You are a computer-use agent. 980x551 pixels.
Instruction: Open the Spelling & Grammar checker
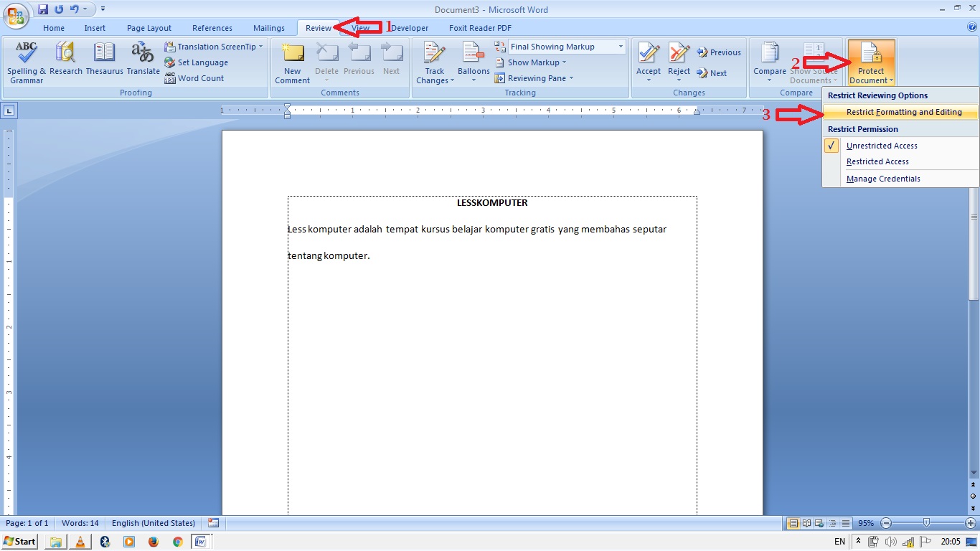coord(27,62)
